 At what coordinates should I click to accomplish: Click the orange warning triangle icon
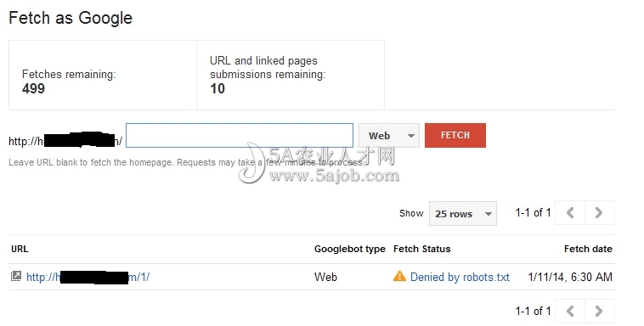click(399, 276)
